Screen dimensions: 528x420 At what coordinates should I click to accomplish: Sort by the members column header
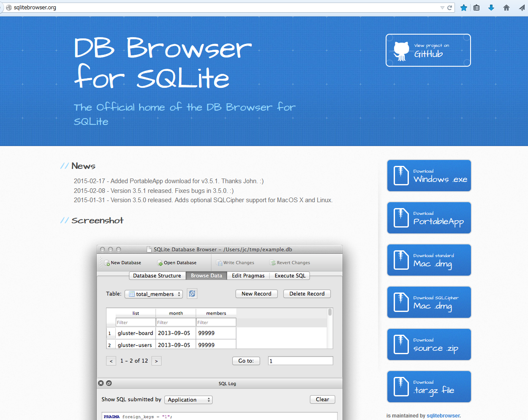pyautogui.click(x=216, y=313)
